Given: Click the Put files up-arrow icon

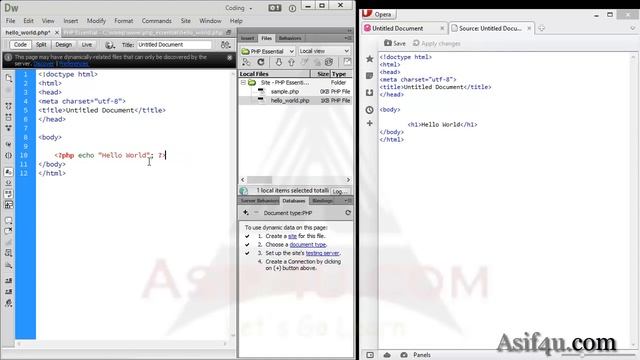Looking at the screenshot, I should [x=291, y=62].
